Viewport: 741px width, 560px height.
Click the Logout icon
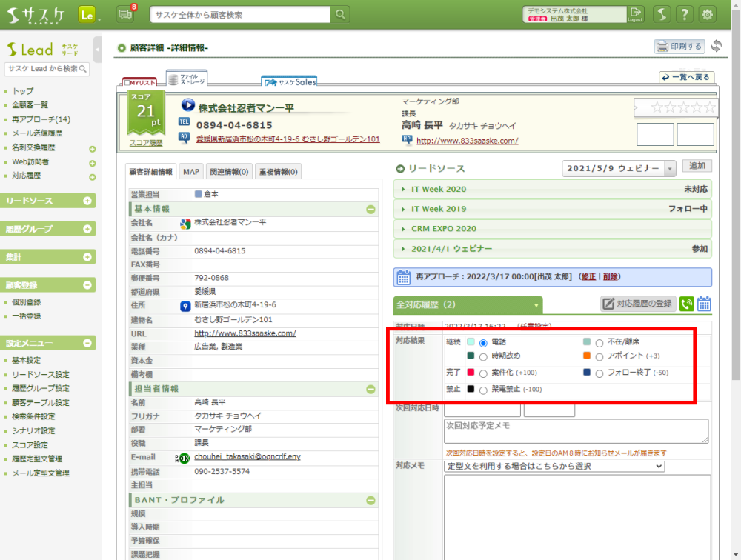click(635, 14)
